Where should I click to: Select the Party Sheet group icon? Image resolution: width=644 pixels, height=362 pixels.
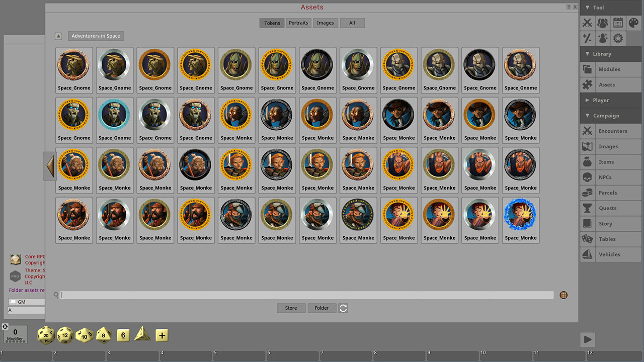coord(602,23)
